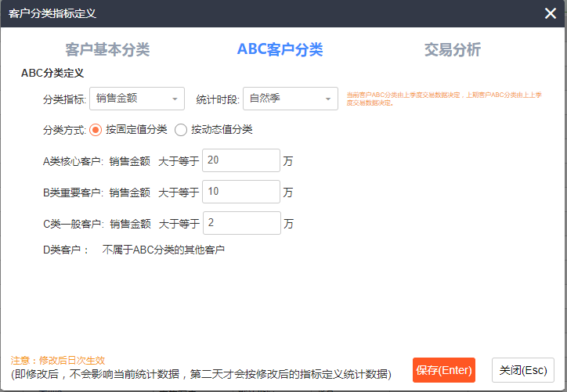Open the 交易分析 tab
Viewport: 567px width, 392px height.
(452, 49)
